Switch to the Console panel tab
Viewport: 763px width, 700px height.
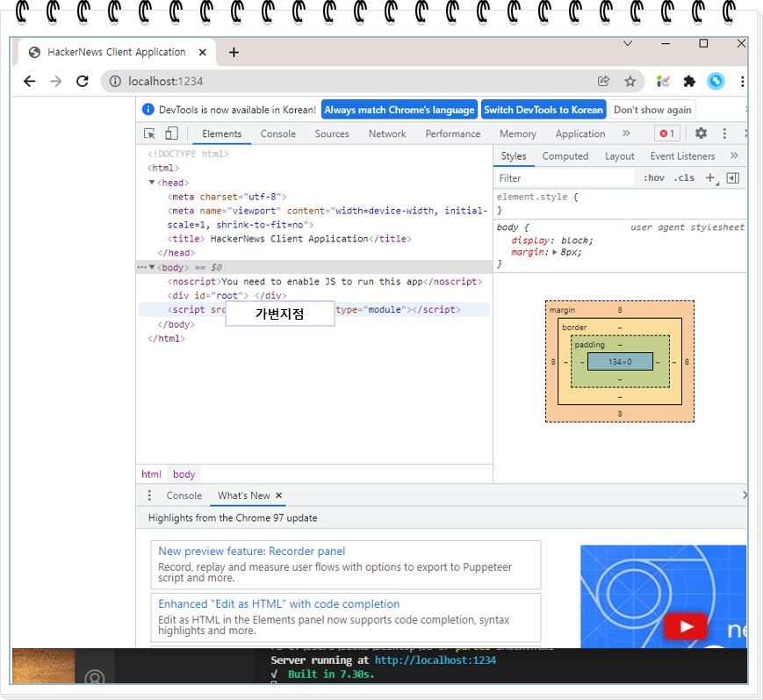277,134
